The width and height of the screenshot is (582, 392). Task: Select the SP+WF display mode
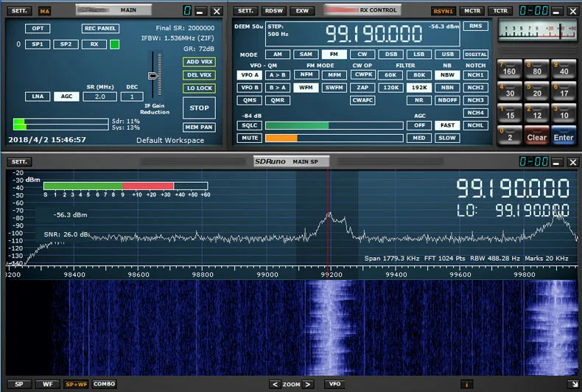[76, 384]
